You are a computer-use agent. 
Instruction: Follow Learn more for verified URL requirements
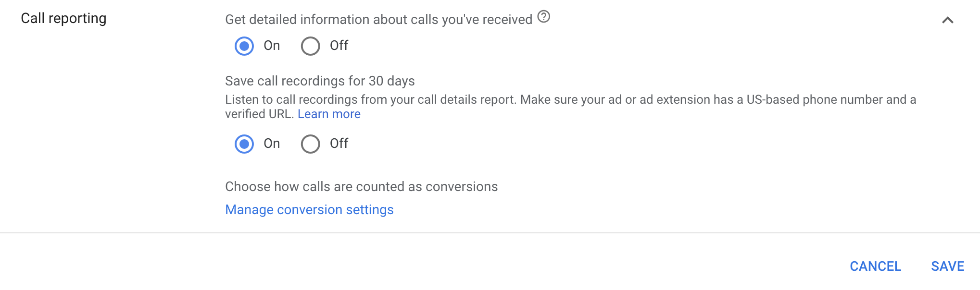click(x=329, y=114)
